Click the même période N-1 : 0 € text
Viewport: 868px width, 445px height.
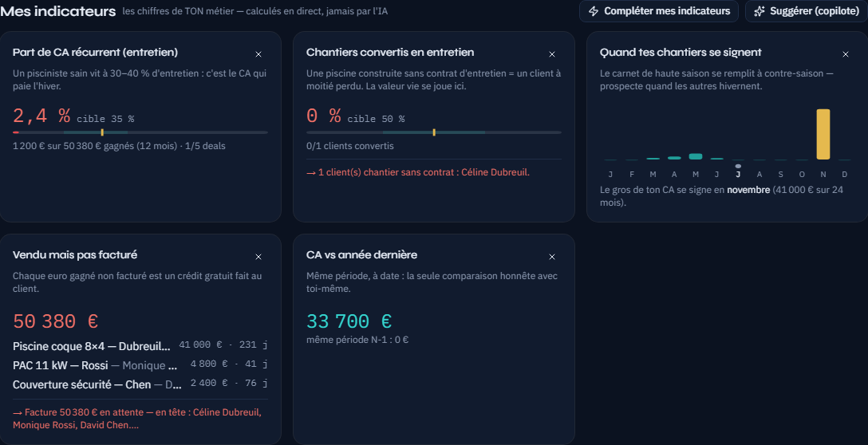pyautogui.click(x=357, y=340)
